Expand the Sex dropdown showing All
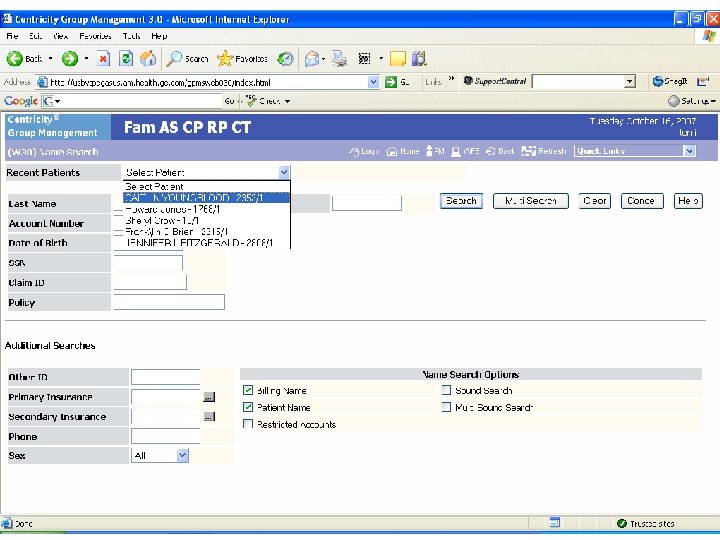 (183, 455)
